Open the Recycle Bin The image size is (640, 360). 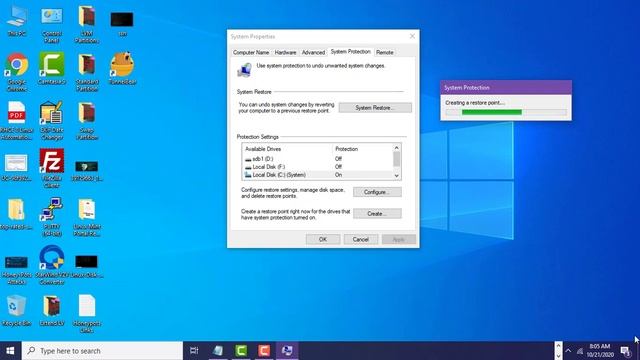coord(17,311)
